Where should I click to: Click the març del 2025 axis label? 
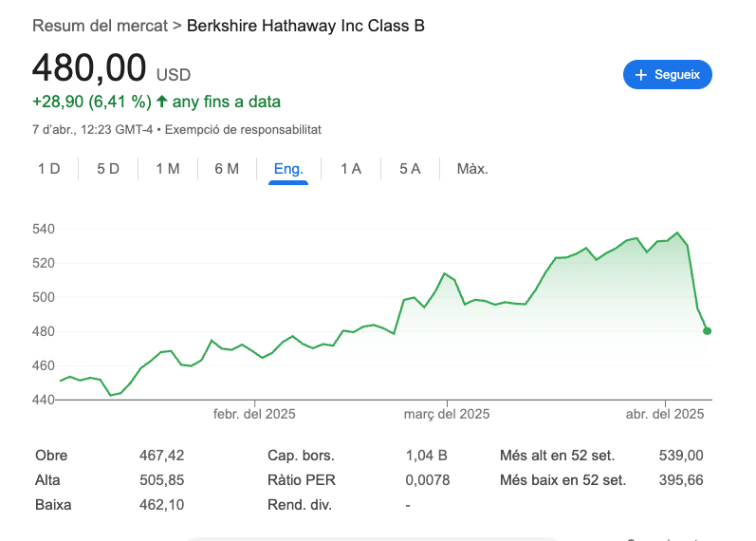click(x=447, y=414)
